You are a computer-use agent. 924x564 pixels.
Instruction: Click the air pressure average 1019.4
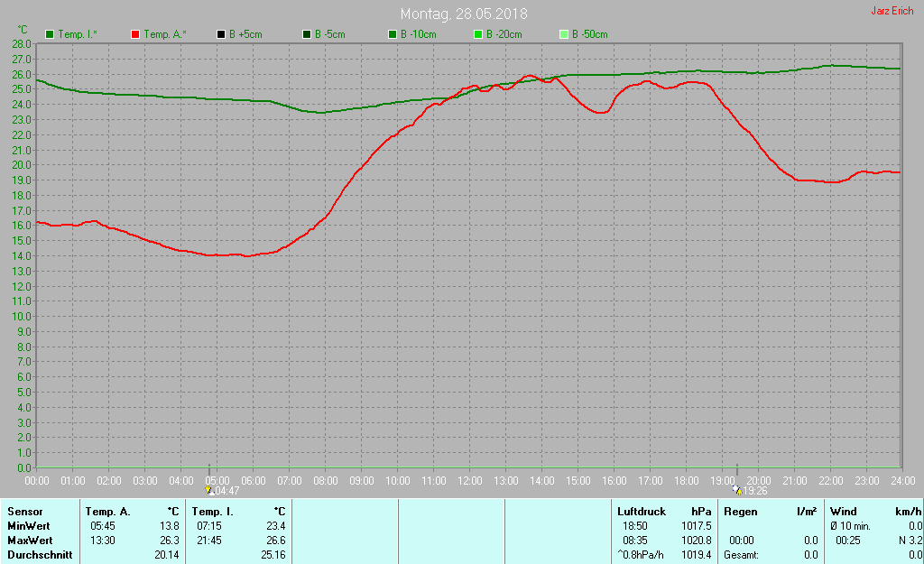[697, 555]
